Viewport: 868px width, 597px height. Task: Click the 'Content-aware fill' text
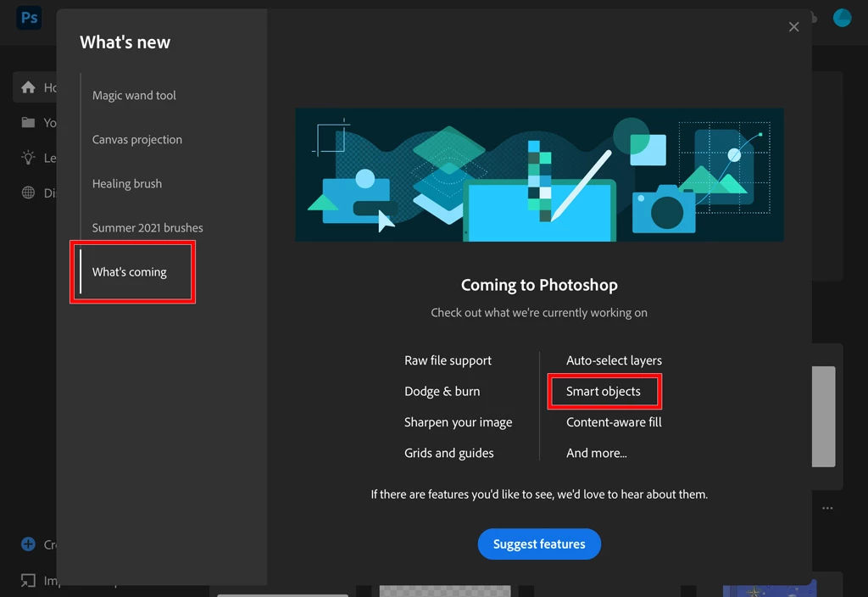click(614, 422)
